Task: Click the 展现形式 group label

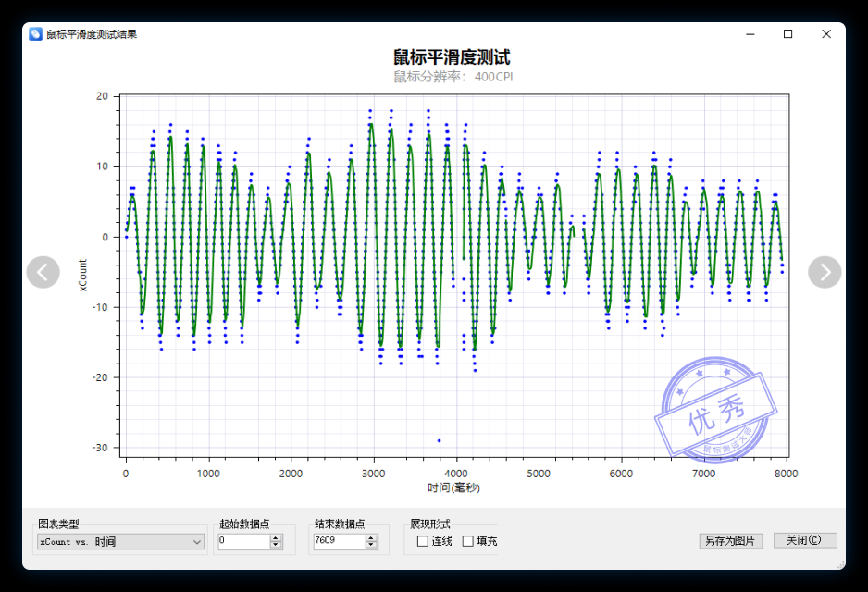Action: [x=429, y=524]
